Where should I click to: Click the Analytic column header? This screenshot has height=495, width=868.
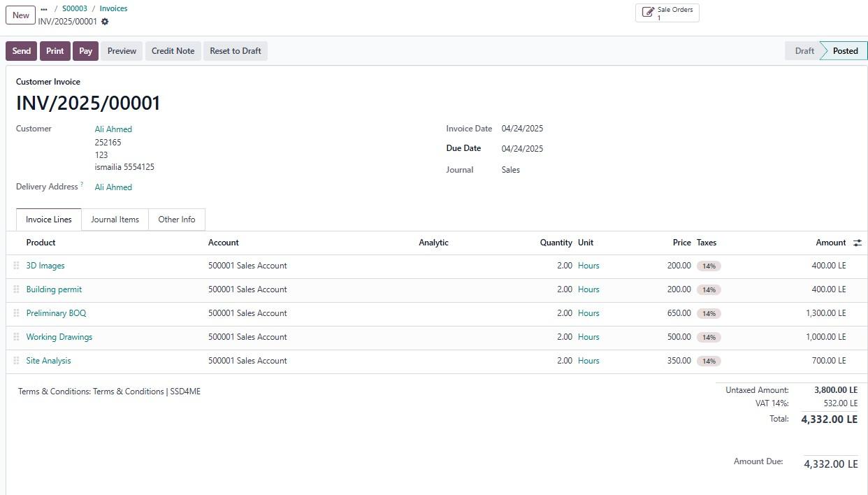pos(433,243)
